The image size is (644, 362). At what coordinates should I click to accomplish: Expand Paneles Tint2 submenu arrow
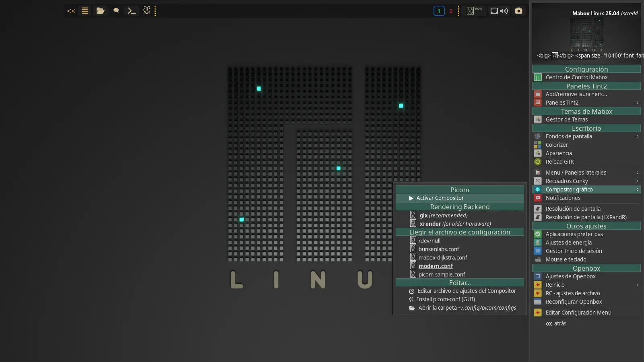pyautogui.click(x=637, y=103)
